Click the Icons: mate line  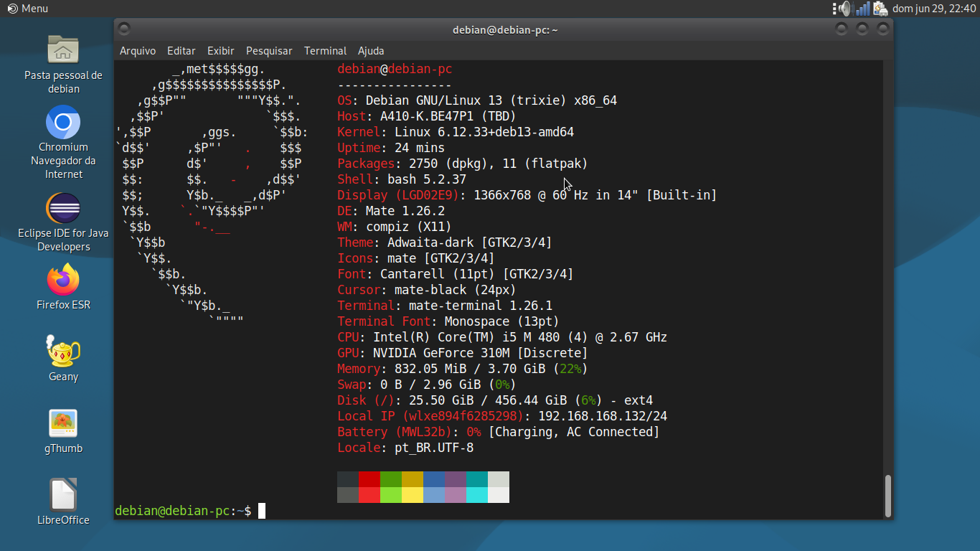416,258
